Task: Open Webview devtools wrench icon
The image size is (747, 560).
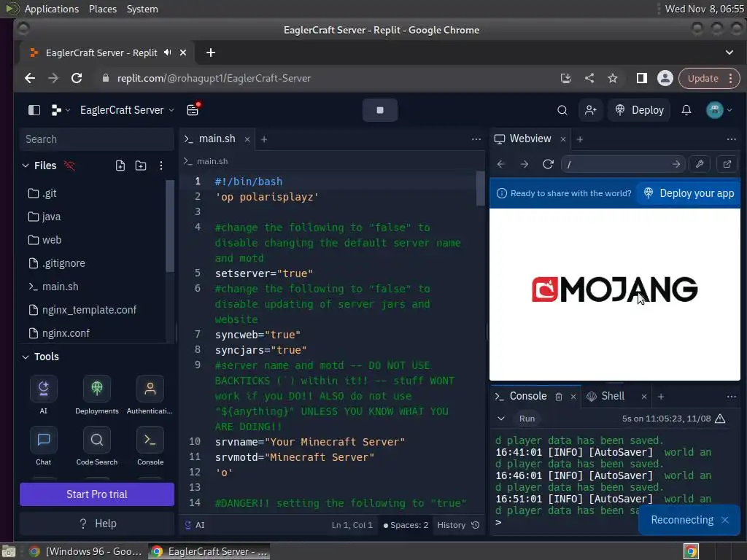Action: pos(700,164)
